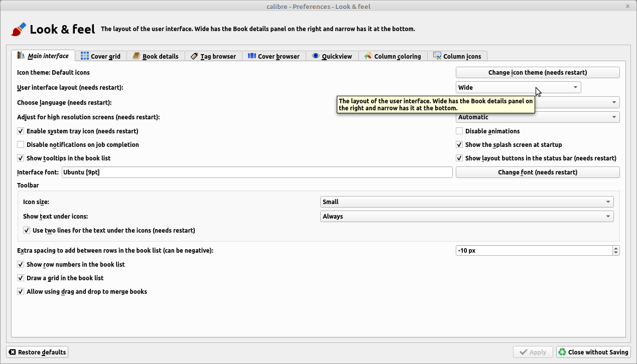This screenshot has height=364, width=637.
Task: Click the Toolbar section heading
Action: click(x=28, y=185)
